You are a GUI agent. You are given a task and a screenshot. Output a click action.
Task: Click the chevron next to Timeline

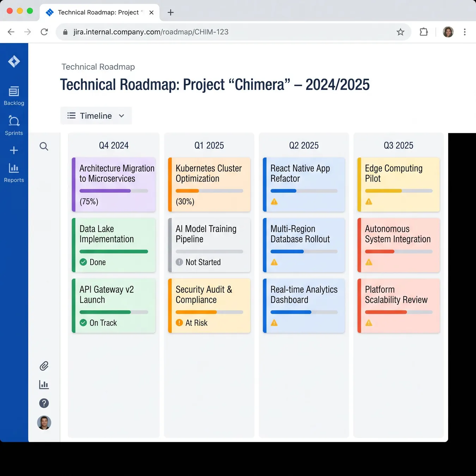[122, 116]
